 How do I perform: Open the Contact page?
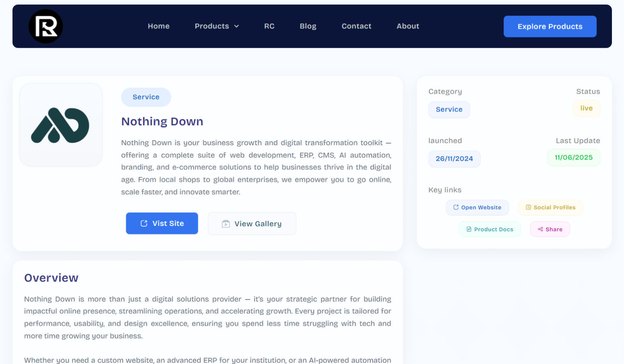coord(356,26)
